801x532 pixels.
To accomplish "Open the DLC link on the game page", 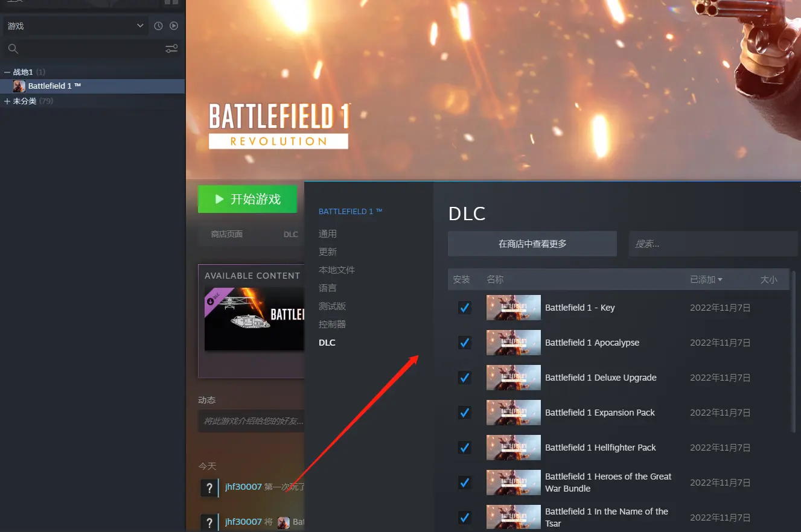I will tap(291, 234).
